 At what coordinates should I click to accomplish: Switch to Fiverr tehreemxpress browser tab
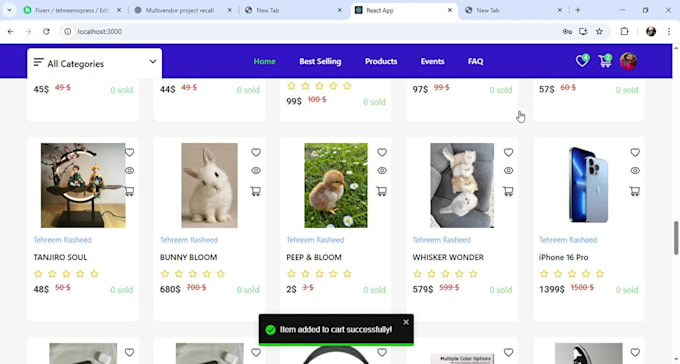click(x=72, y=10)
